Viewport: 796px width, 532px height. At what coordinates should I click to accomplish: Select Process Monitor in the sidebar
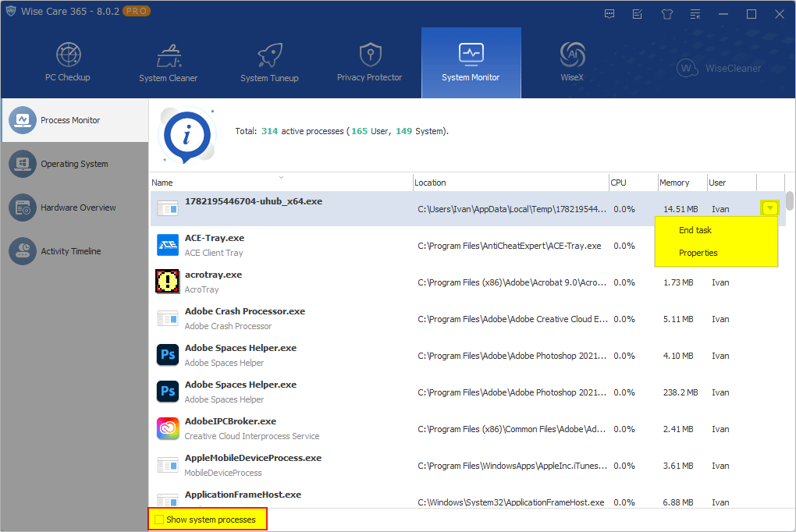coord(75,120)
